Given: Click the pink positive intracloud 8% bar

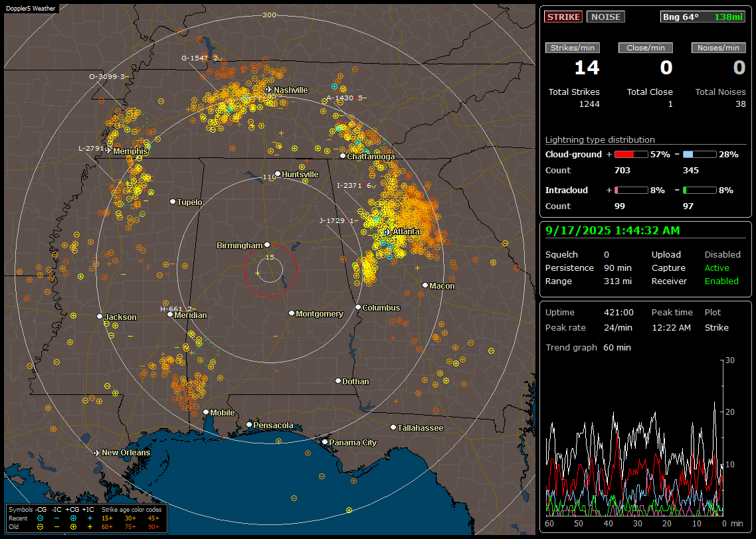Looking at the screenshot, I should (631, 191).
